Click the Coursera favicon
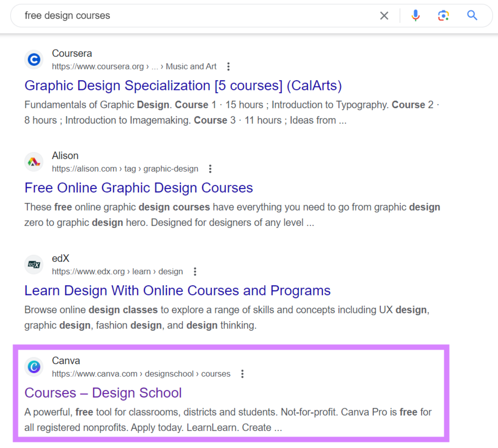This screenshot has width=498, height=448. (x=33, y=59)
